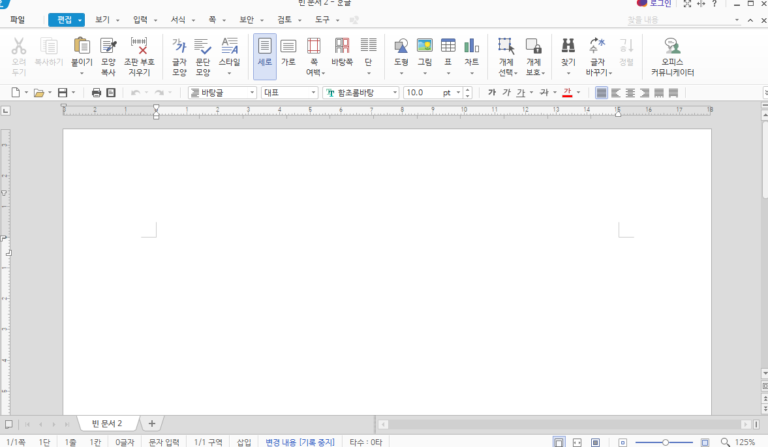
Task: Insert a shape with 도형
Action: click(x=401, y=46)
